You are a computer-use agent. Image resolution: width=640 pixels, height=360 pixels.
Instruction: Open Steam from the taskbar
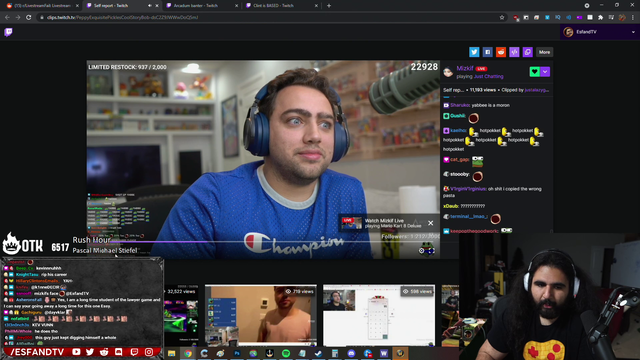point(318,353)
